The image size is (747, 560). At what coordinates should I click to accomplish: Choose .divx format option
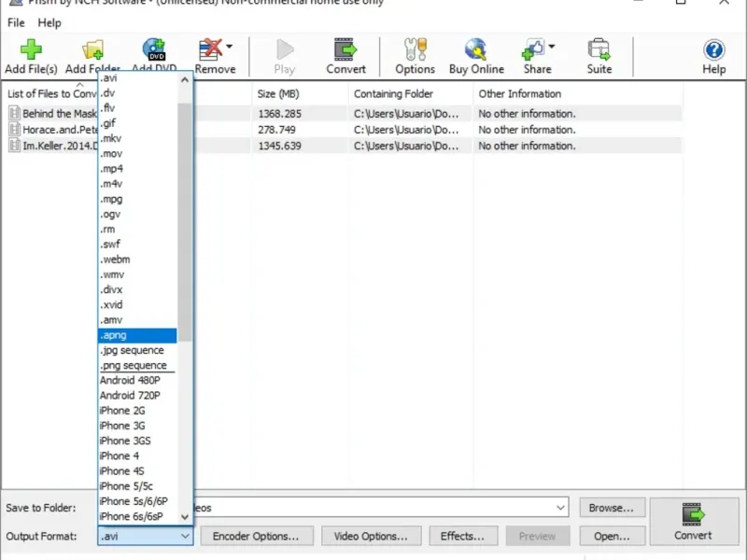(x=137, y=289)
